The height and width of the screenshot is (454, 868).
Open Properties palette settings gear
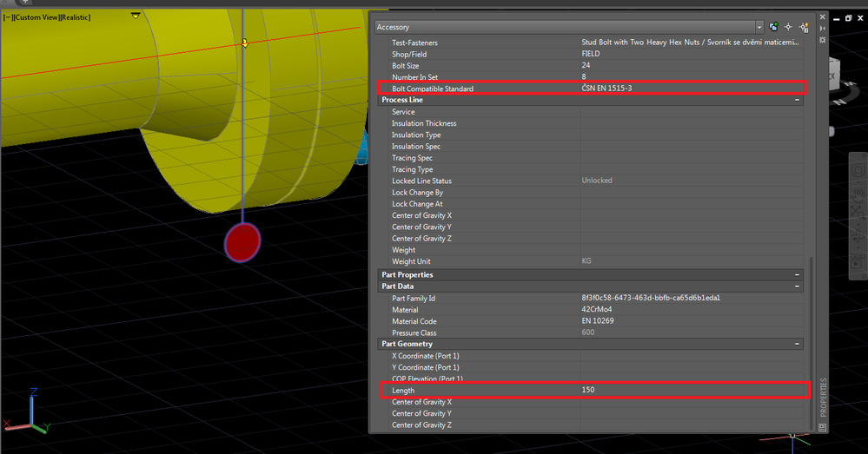[x=823, y=40]
